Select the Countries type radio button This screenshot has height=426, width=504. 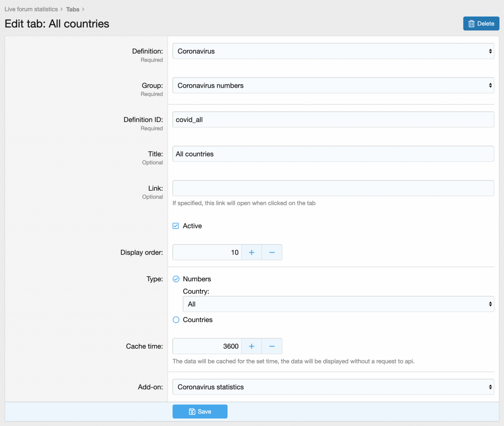pos(176,320)
